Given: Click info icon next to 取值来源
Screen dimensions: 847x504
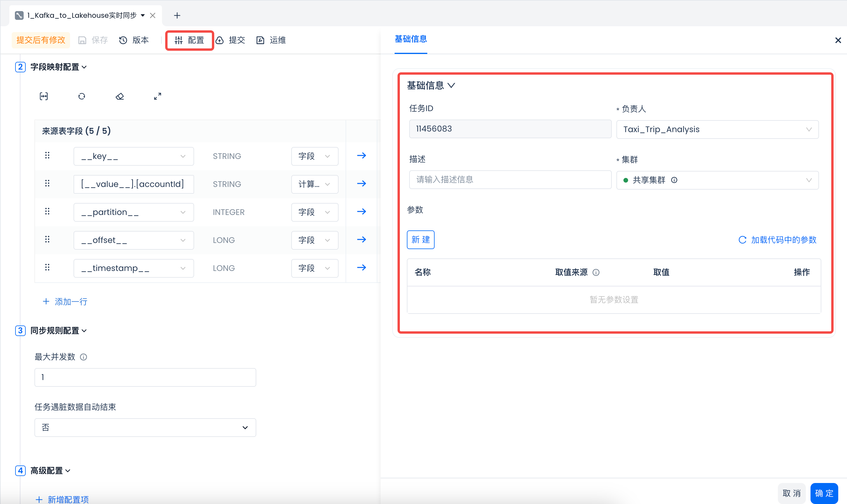Looking at the screenshot, I should [x=596, y=272].
